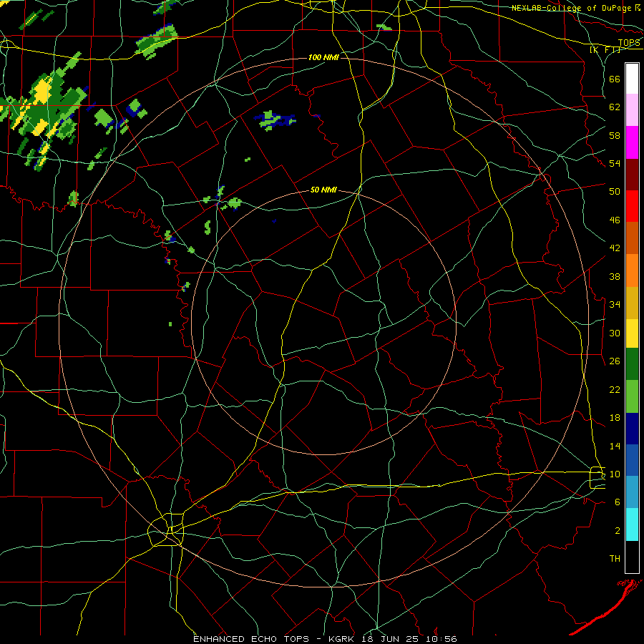
Task: Click the legend value 46
Action: 615,220
